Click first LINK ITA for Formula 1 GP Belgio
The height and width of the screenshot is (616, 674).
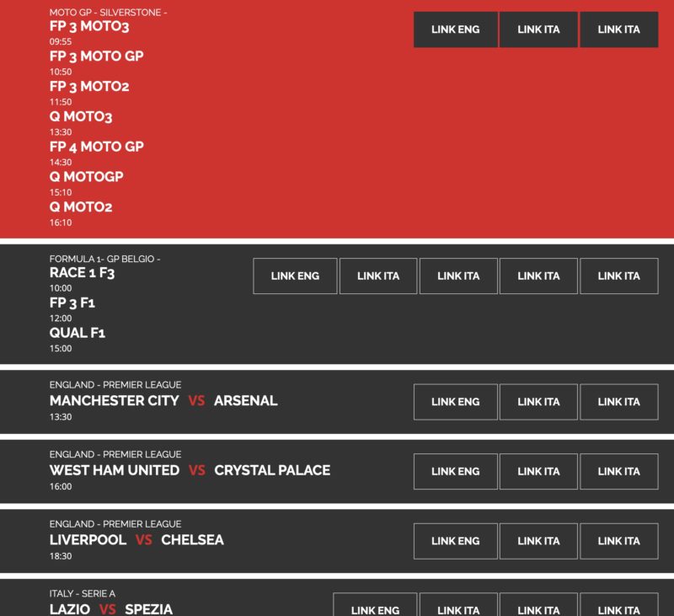378,276
